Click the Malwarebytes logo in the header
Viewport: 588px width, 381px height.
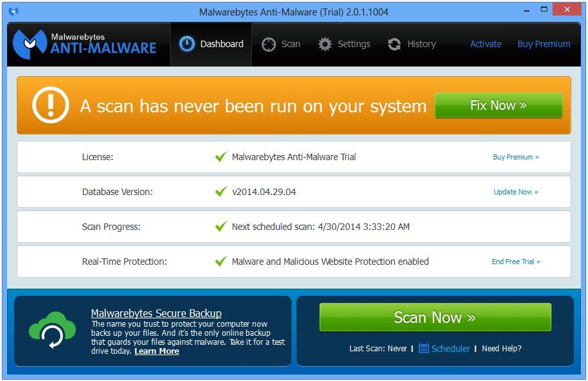[x=85, y=44]
